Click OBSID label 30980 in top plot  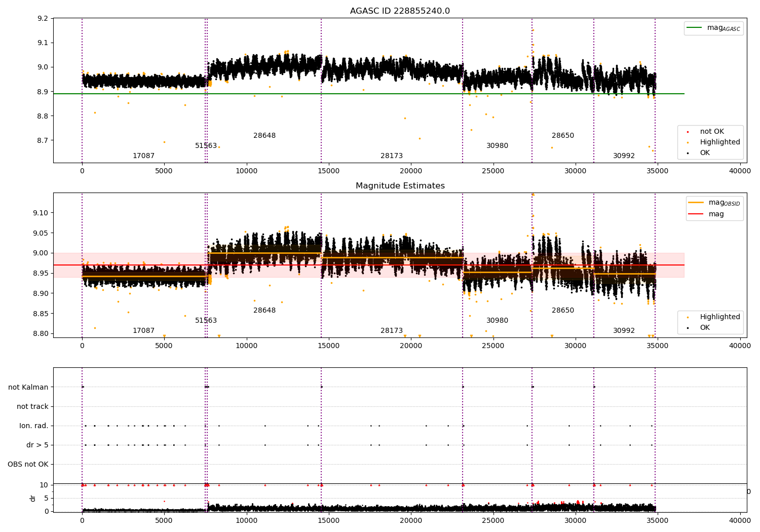tap(497, 146)
